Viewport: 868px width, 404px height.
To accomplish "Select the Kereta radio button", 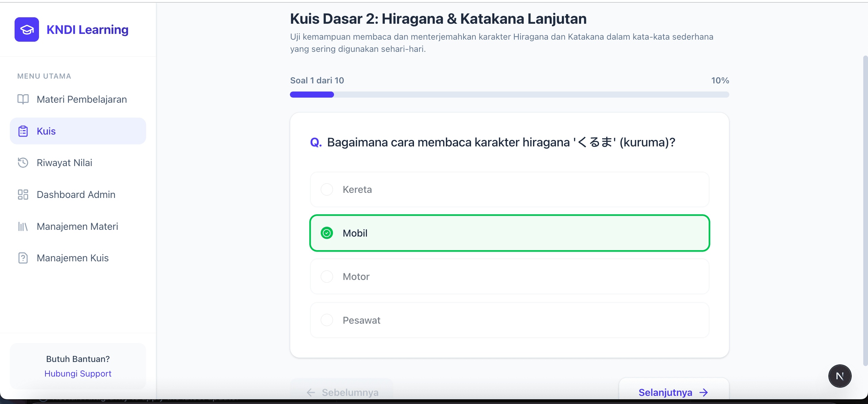I will click(327, 189).
